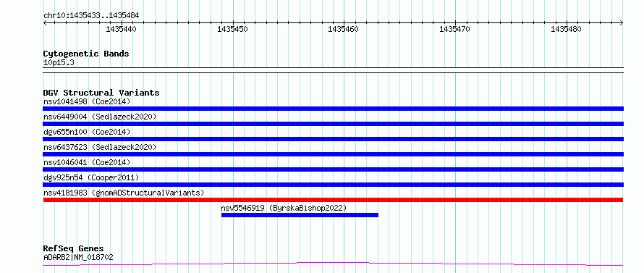
Task: Click the nsv1041498 (Coe2014) variant label
Action: 87,101
